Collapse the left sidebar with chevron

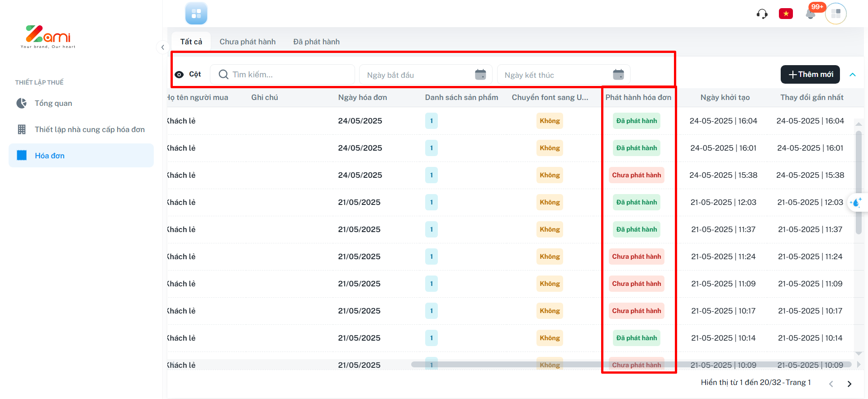tap(162, 47)
